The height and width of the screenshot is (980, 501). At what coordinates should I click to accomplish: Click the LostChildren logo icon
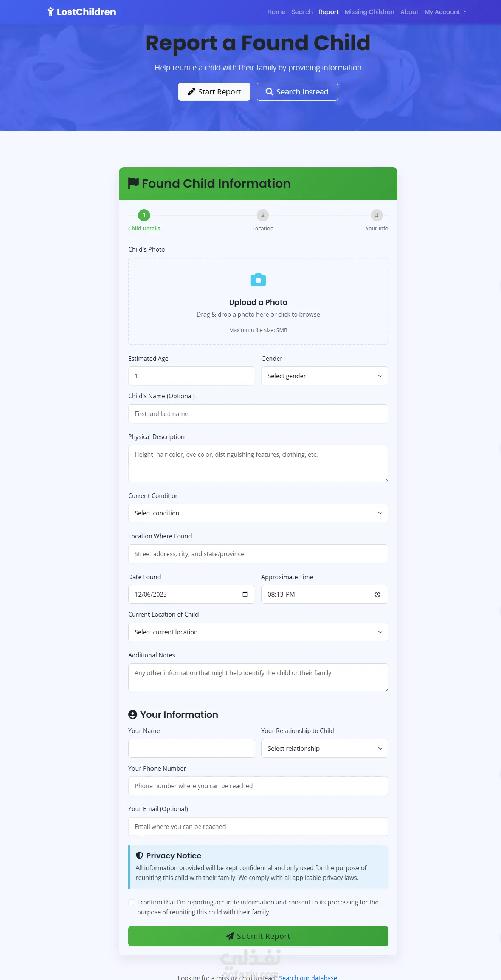[50, 12]
